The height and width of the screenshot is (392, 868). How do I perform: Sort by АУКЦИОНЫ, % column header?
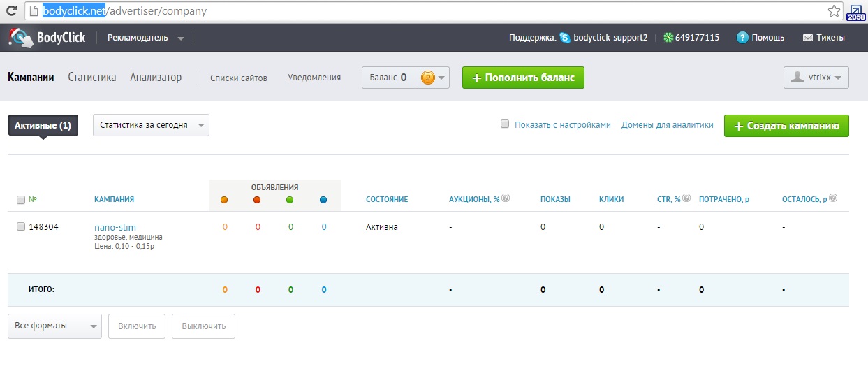point(474,199)
